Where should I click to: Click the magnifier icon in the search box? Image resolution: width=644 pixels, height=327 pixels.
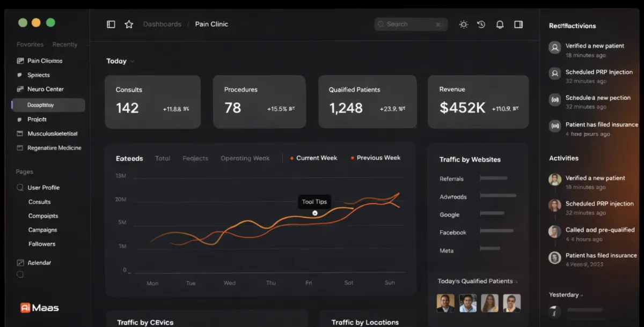click(381, 24)
